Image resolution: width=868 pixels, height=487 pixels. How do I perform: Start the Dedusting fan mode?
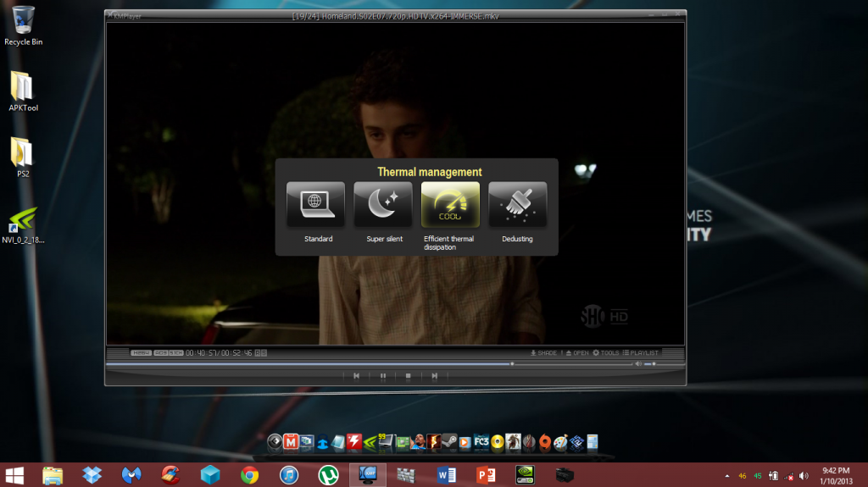[518, 204]
